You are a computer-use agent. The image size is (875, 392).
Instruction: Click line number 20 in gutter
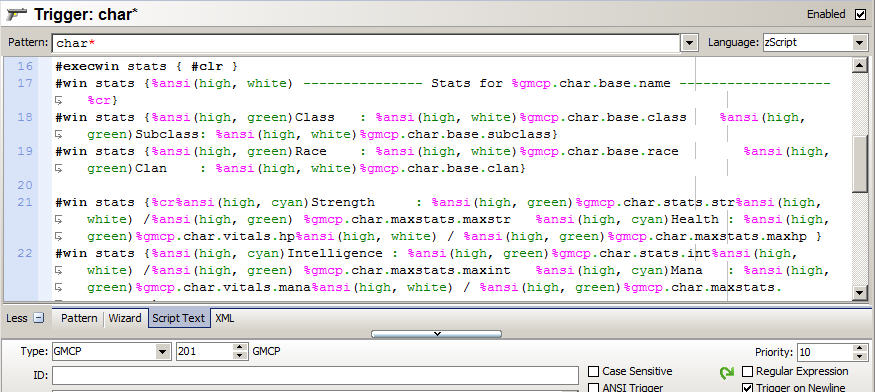[25, 185]
